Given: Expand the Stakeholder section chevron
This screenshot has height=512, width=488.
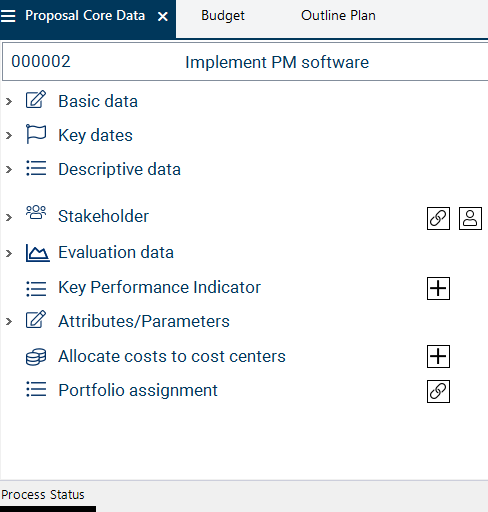Looking at the screenshot, I should click(9, 217).
